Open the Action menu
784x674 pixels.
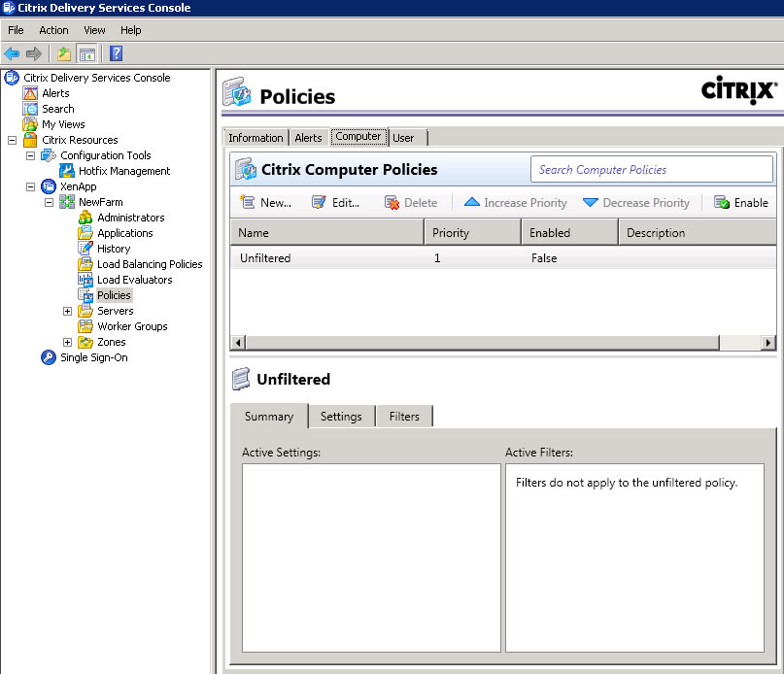click(53, 30)
